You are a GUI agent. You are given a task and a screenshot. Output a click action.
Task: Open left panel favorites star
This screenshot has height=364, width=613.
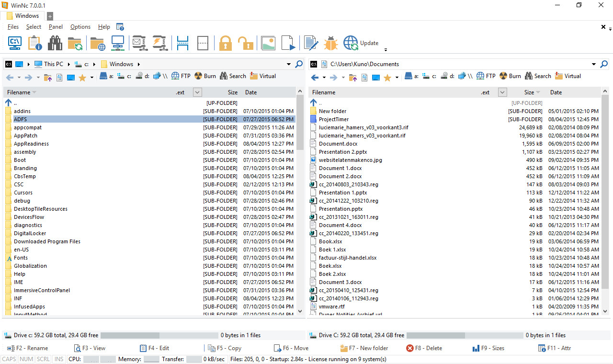click(x=82, y=77)
